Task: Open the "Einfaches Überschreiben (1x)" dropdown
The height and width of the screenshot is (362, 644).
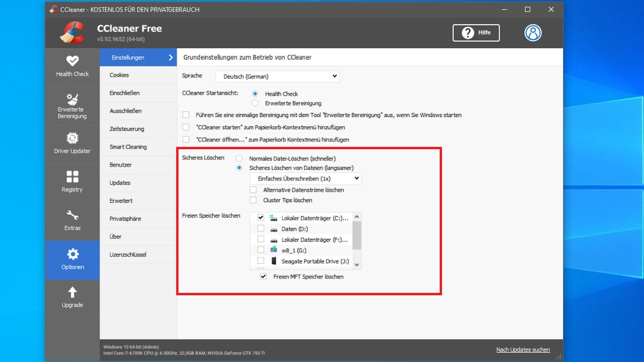Action: [x=305, y=178]
